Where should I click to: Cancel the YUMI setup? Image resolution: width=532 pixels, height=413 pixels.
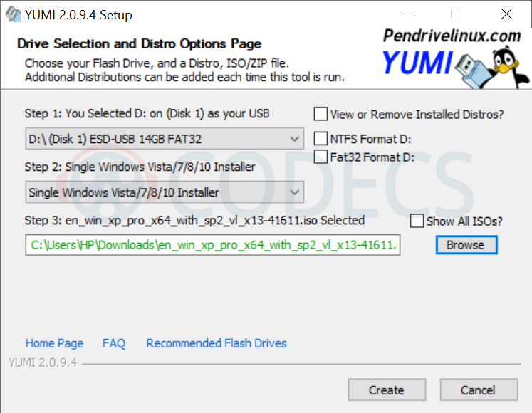[x=478, y=390]
